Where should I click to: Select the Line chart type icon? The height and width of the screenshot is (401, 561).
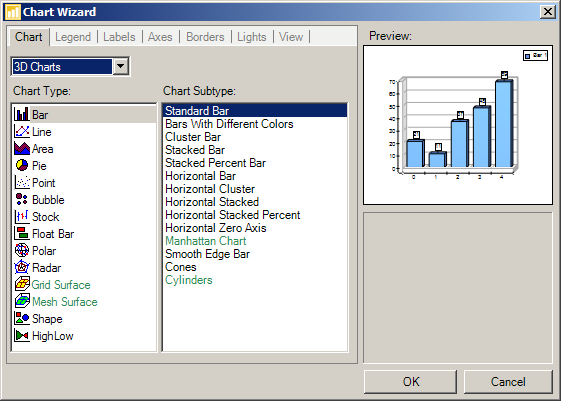22,131
